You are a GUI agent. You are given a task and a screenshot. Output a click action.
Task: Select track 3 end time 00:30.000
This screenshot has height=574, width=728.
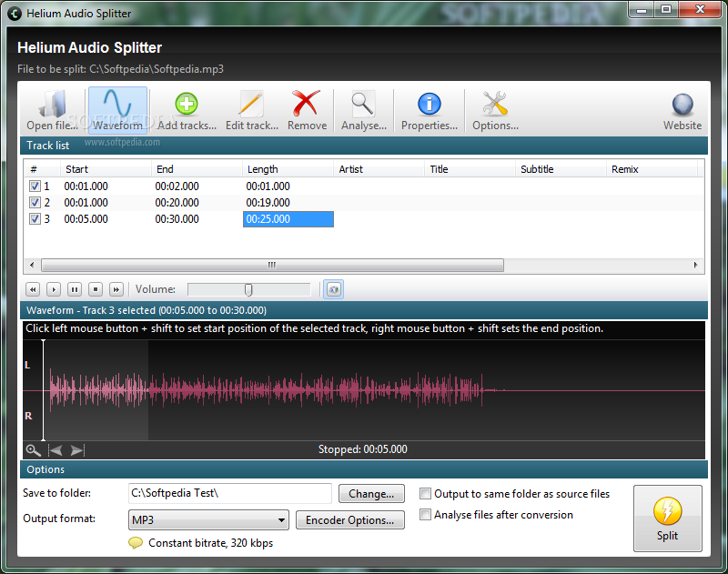[x=177, y=219]
